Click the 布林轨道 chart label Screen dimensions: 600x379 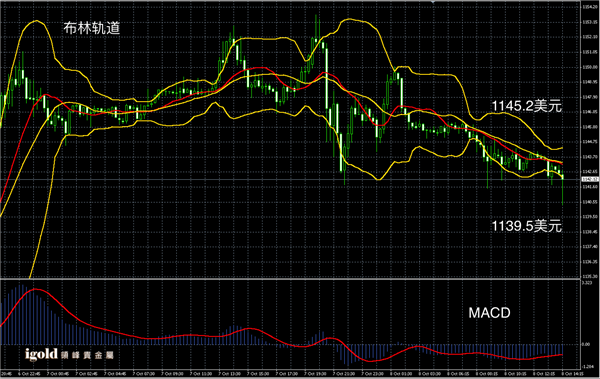tap(92, 28)
